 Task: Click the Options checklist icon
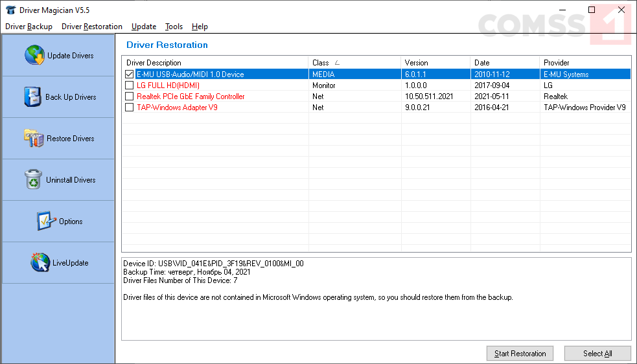tap(46, 221)
